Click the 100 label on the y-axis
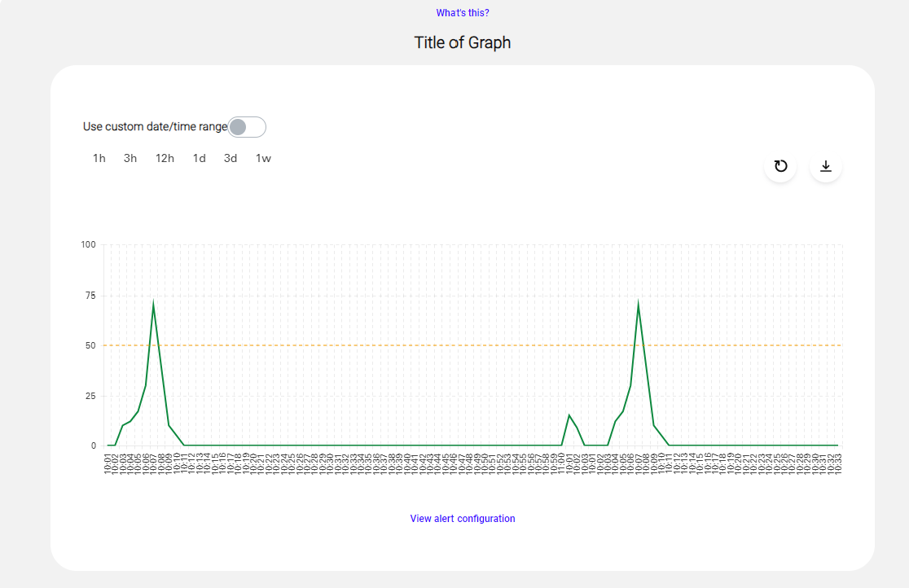The image size is (909, 588). [x=88, y=244]
